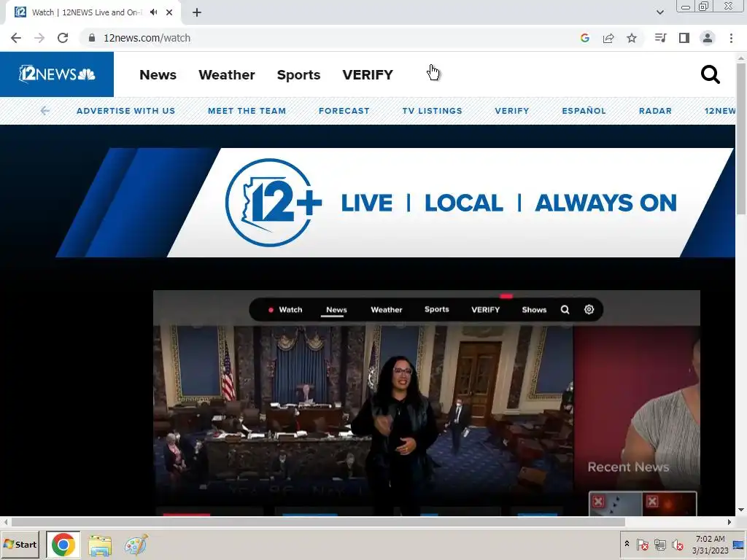The image size is (747, 560).
Task: Select the Shows tab in the video player
Action: click(x=534, y=309)
